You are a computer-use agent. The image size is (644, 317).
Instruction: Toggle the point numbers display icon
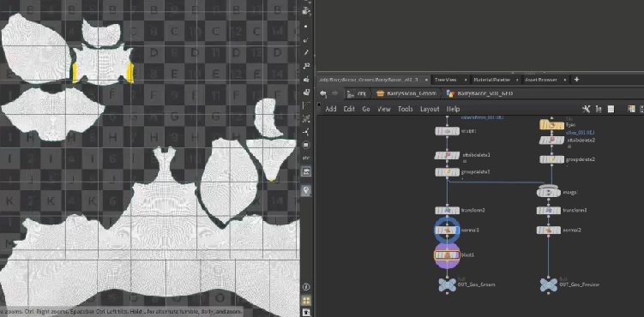[306, 66]
